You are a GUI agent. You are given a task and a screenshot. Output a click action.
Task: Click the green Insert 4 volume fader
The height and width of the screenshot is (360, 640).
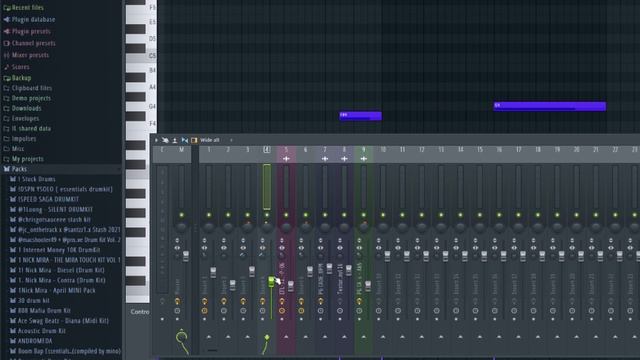(271, 281)
